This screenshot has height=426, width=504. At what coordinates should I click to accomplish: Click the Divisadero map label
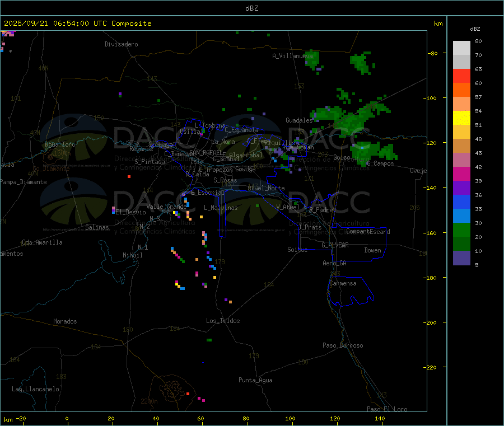tap(121, 44)
